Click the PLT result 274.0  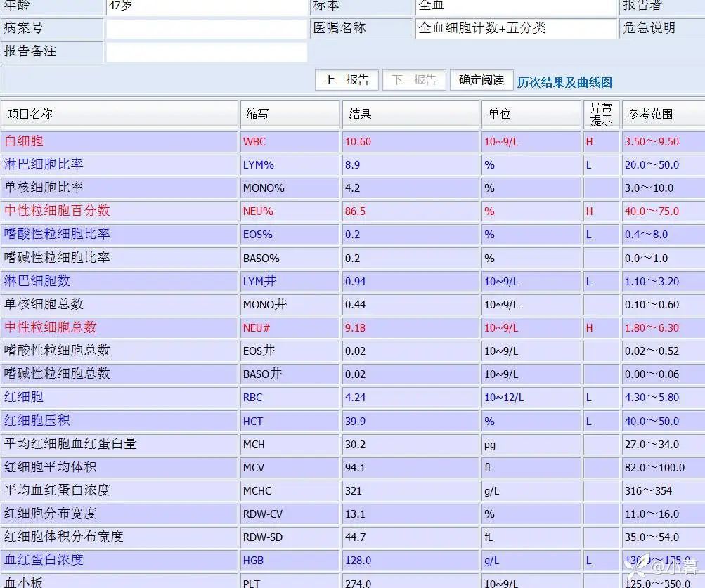point(358,583)
